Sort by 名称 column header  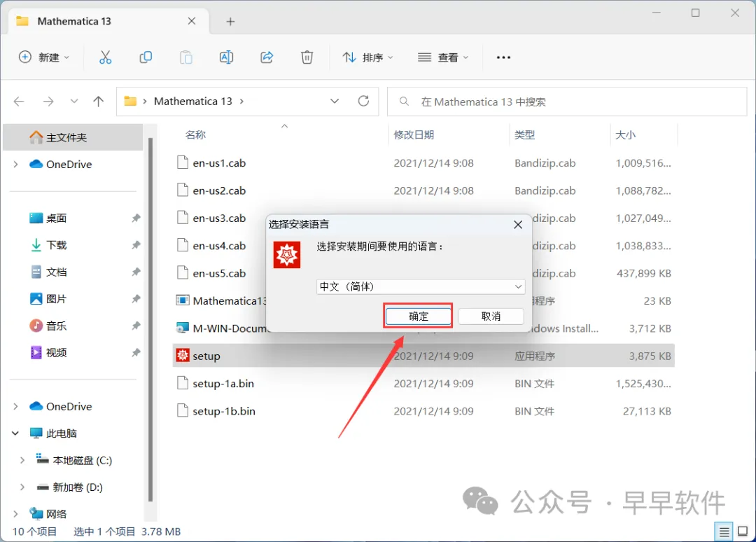coord(195,134)
